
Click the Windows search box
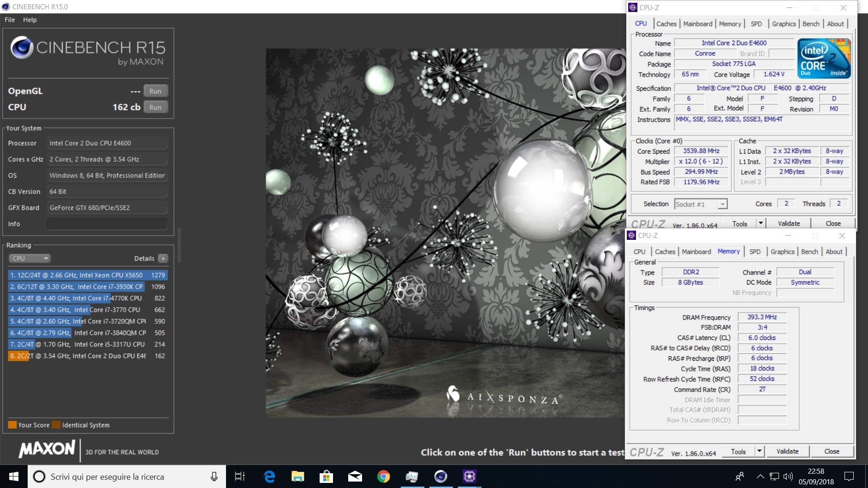point(127,476)
